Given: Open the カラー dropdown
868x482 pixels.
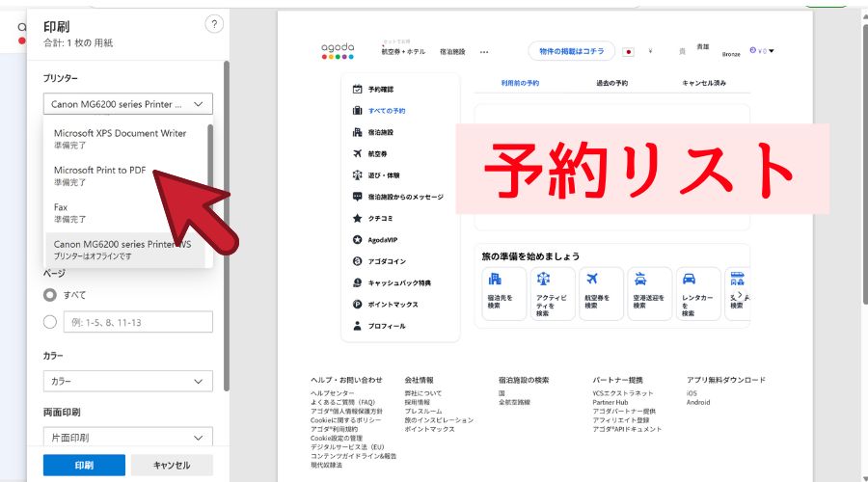Looking at the screenshot, I should 128,382.
